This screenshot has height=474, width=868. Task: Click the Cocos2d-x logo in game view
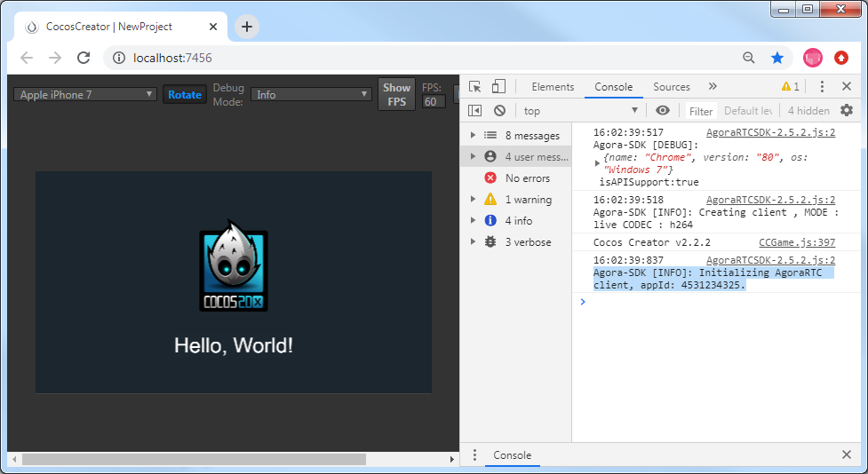(233, 266)
